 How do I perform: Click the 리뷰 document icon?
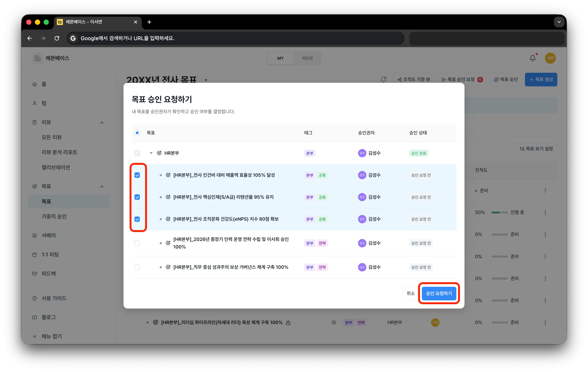(35, 122)
